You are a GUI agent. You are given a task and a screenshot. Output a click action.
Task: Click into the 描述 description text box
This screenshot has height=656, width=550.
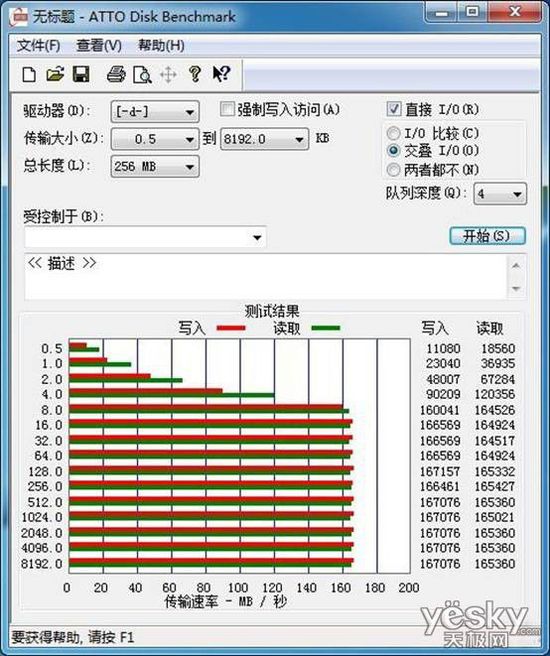265,276
